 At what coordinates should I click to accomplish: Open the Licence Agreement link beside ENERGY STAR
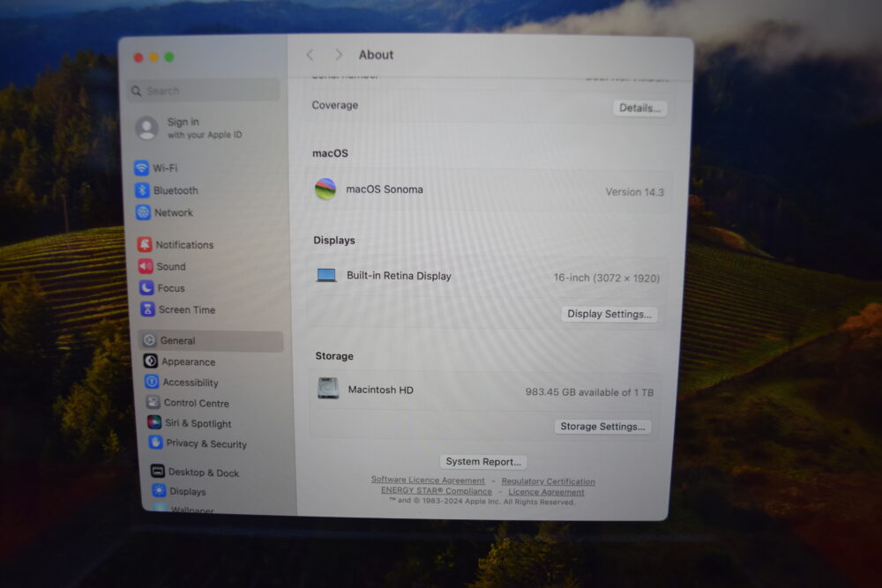point(546,492)
